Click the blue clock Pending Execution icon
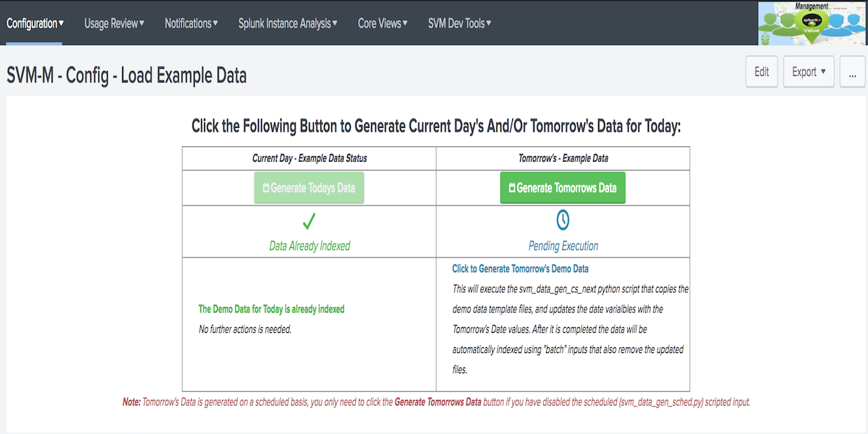 [x=563, y=220]
